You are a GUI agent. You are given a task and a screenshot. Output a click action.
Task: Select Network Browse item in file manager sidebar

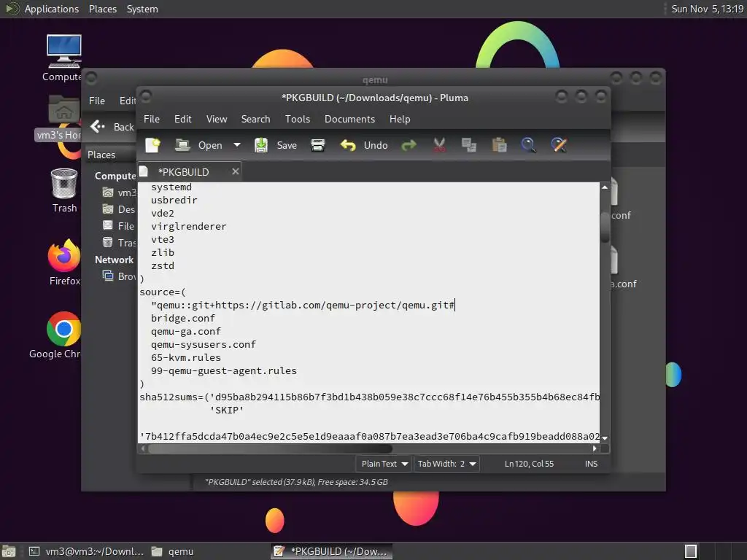click(120, 276)
